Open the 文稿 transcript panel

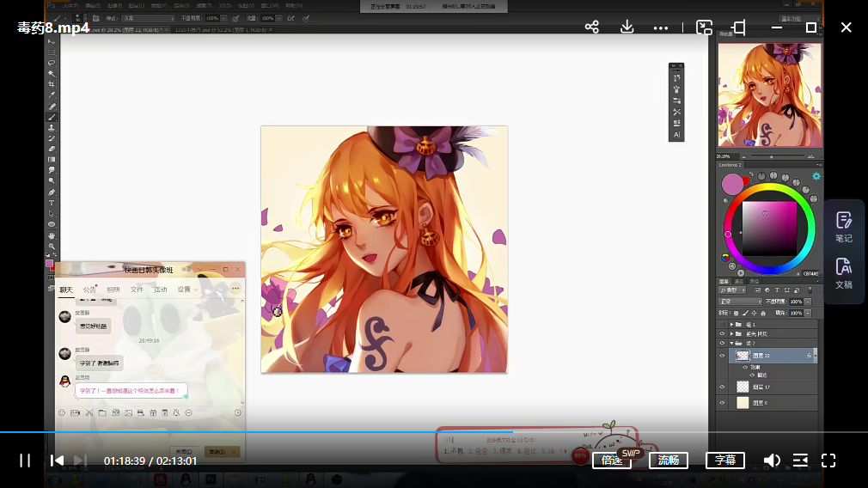click(x=844, y=273)
